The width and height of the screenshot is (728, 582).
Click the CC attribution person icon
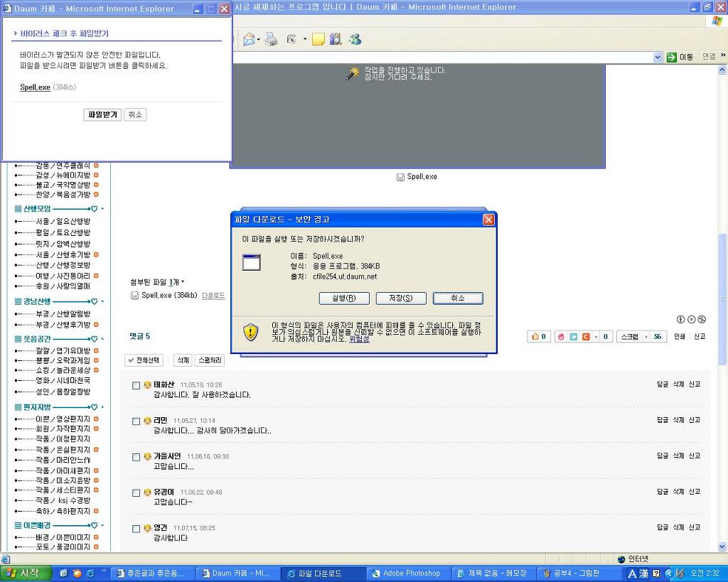click(680, 319)
